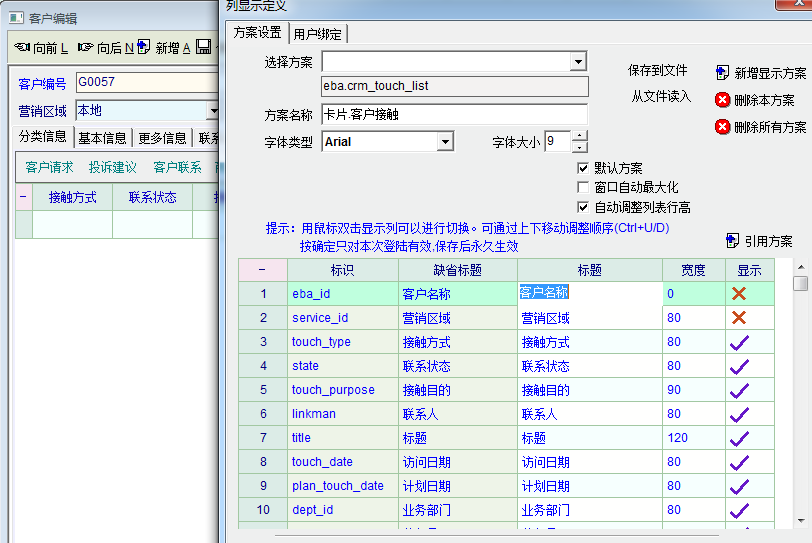Click the 保存到文件 link
The height and width of the screenshot is (543, 812).
pos(657,71)
